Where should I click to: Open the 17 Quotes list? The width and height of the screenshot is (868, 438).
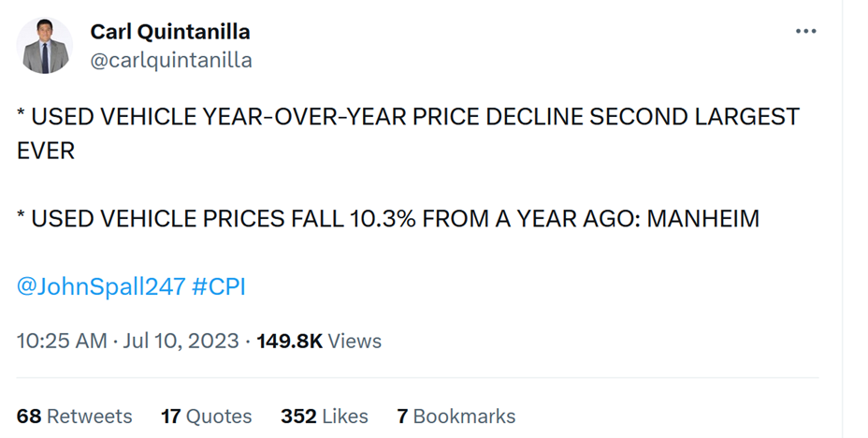pyautogui.click(x=207, y=416)
